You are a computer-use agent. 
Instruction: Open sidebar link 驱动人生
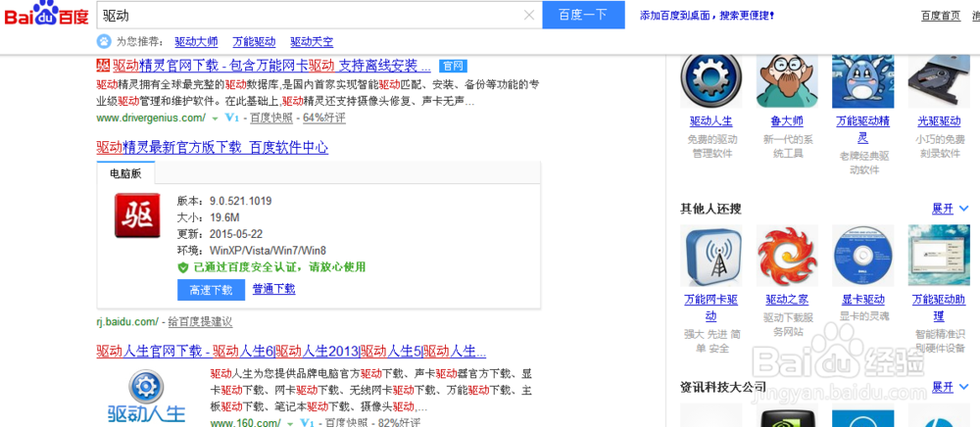711,121
